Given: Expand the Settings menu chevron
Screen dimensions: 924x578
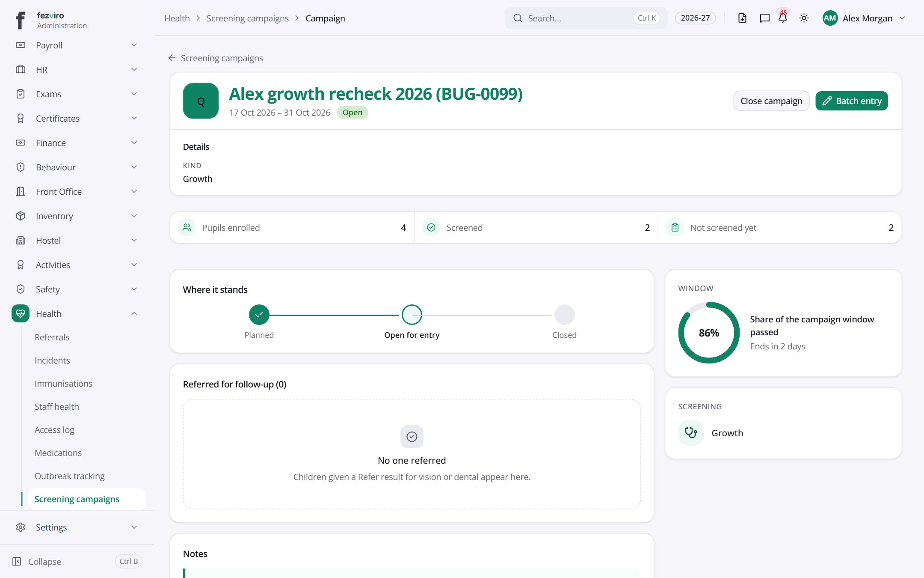Looking at the screenshot, I should (134, 527).
